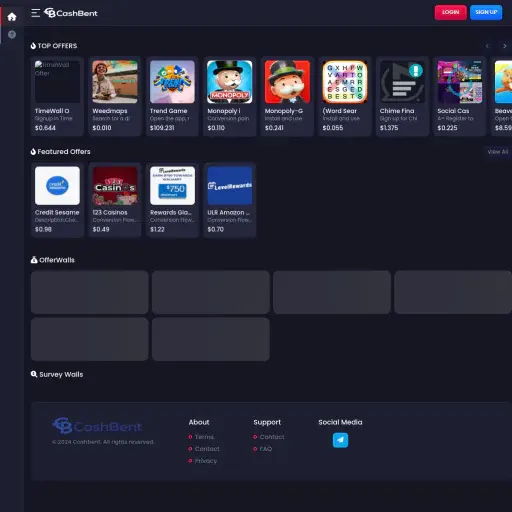
Task: Click the LOGIN button
Action: pyautogui.click(x=450, y=12)
